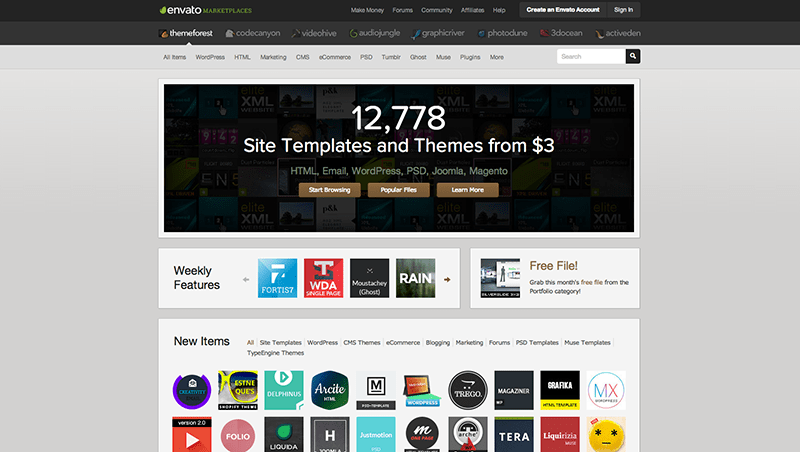Click the Popular Files button
Screen dimensions: 800x452
tap(398, 190)
